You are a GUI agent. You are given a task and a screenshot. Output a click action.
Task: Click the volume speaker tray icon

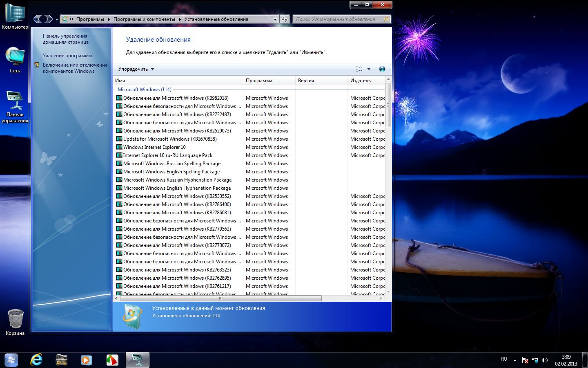coord(544,360)
